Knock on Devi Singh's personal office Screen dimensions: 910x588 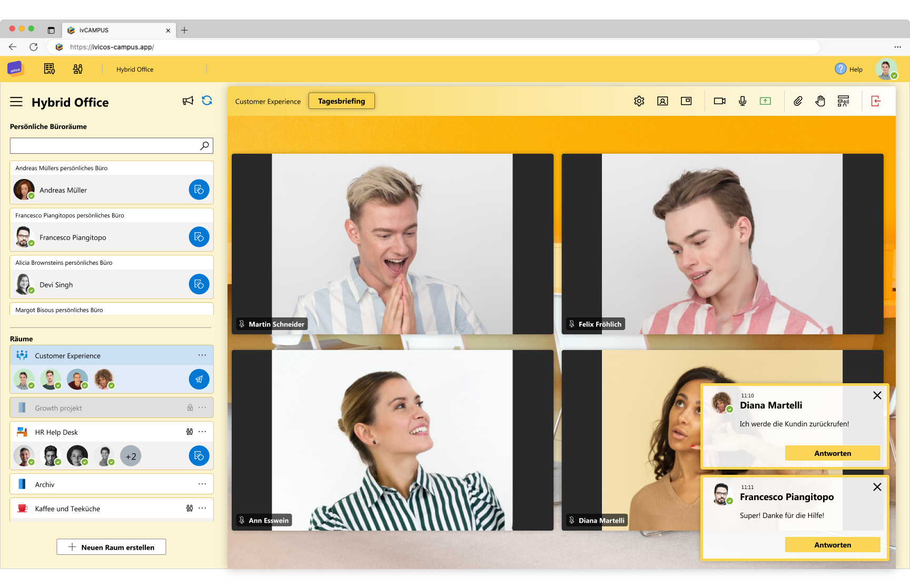coord(199,284)
